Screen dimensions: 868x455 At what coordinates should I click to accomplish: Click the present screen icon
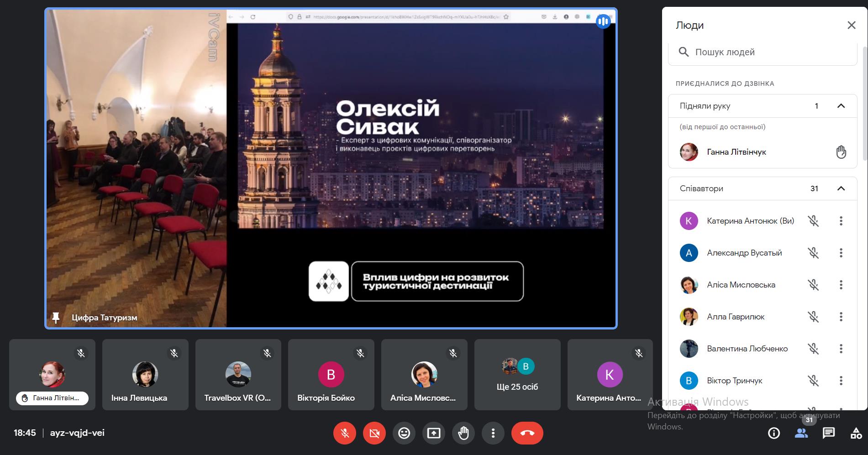click(433, 433)
